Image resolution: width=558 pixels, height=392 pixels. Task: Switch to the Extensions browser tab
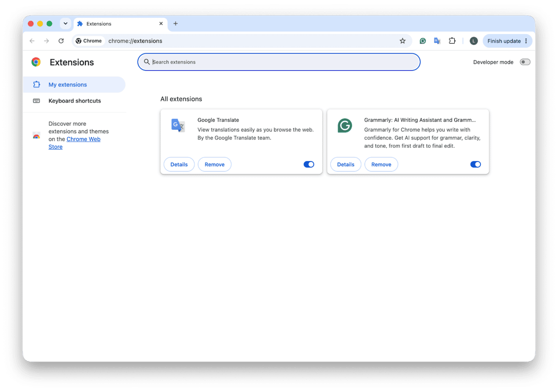[x=120, y=23]
